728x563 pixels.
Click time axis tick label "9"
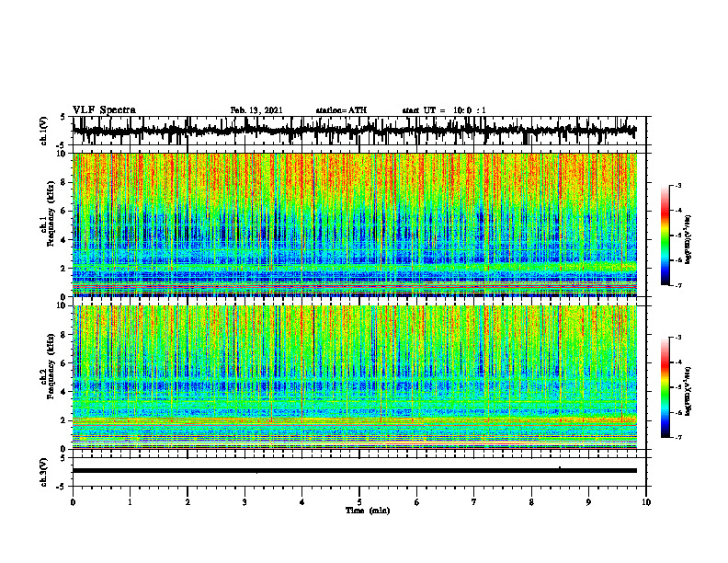pos(588,502)
